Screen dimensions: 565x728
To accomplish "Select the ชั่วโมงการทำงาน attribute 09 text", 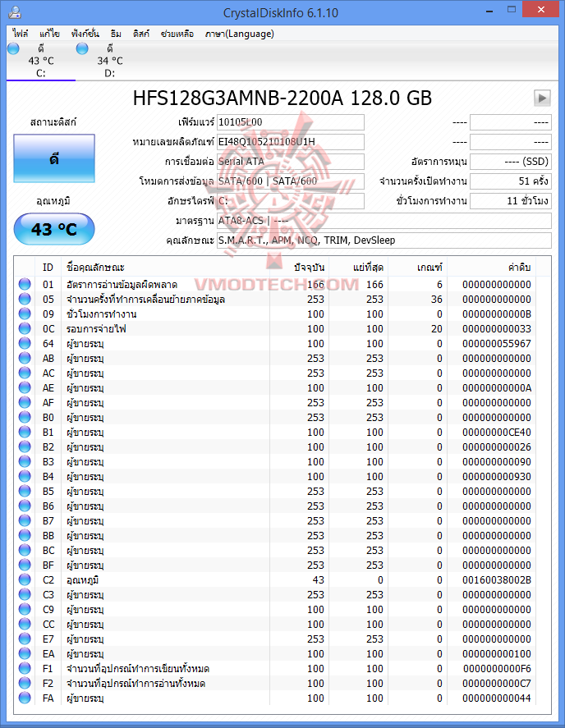I will pyautogui.click(x=101, y=314).
